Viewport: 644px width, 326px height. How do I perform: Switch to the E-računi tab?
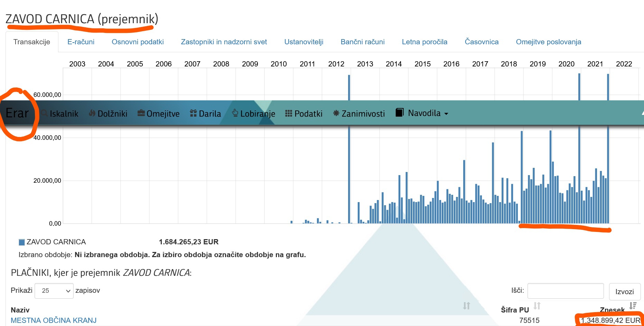point(81,42)
